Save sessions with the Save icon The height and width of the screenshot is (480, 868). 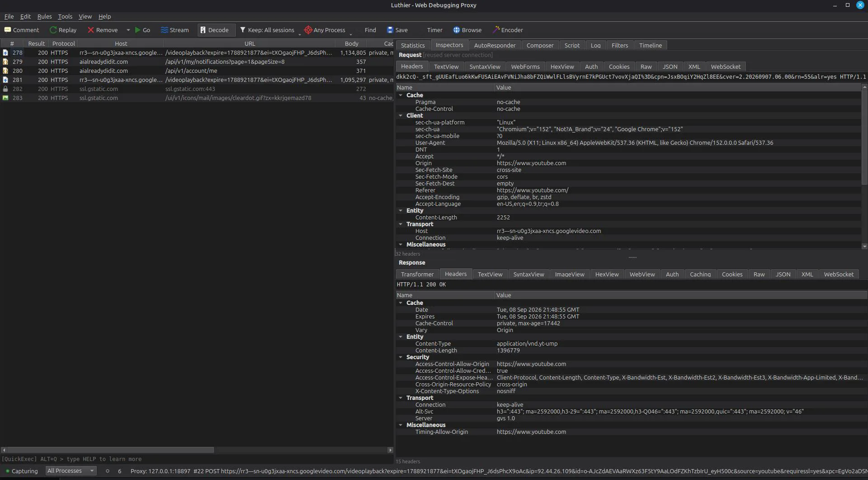pyautogui.click(x=390, y=30)
